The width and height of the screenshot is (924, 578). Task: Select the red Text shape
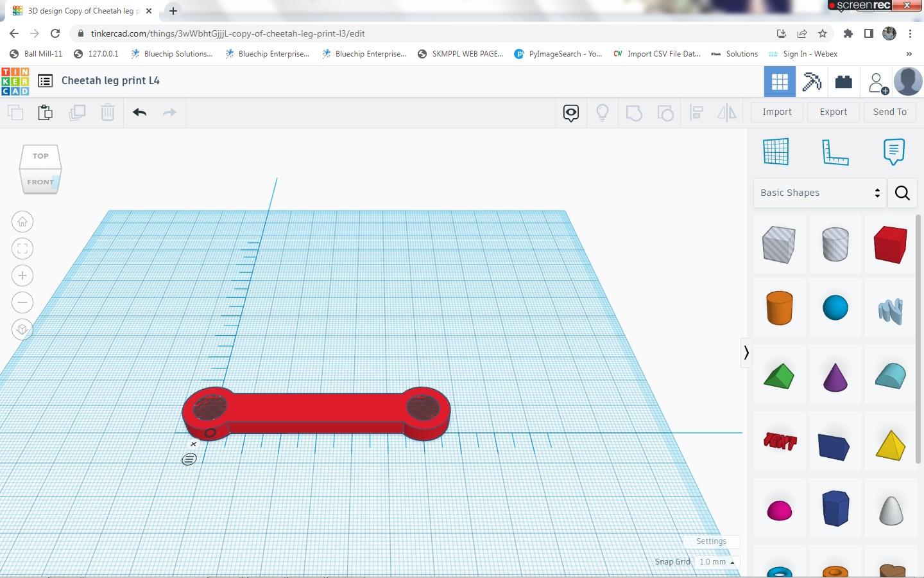pyautogui.click(x=780, y=441)
